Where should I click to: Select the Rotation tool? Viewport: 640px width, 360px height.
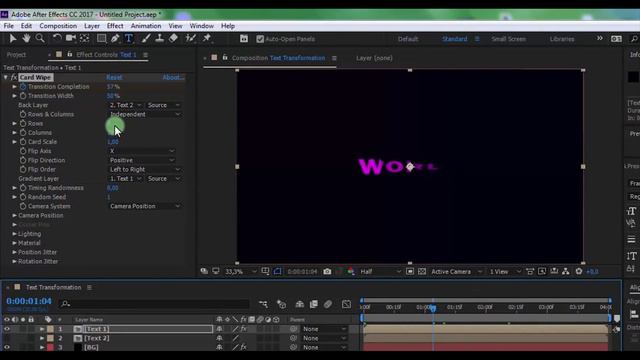pyautogui.click(x=57, y=39)
